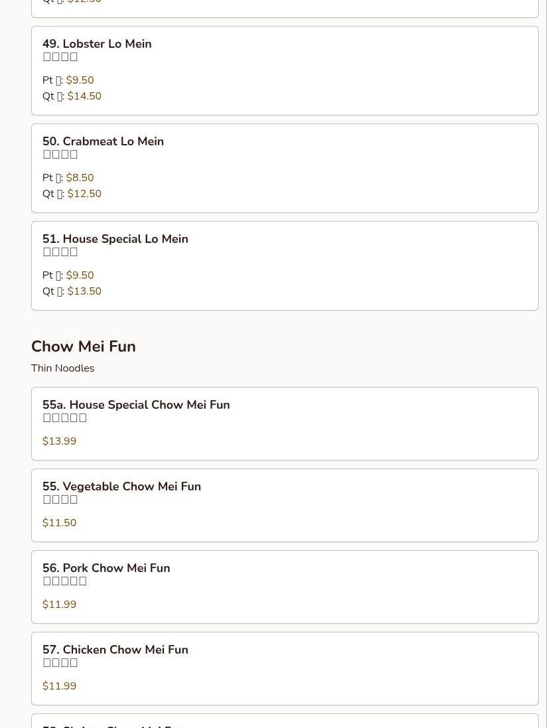Choose the Lobster Lo Mein quart price $14.50
The image size is (560, 728).
84,96
